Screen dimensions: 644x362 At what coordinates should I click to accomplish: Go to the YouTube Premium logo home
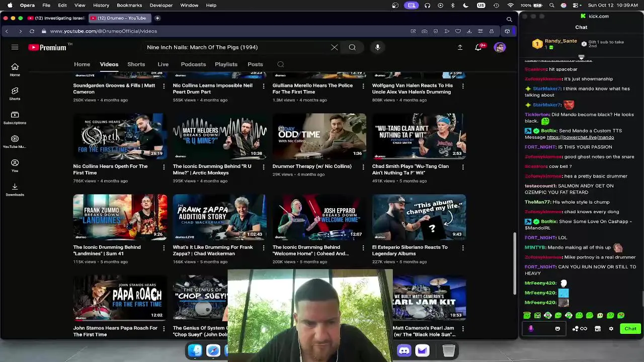click(x=47, y=47)
